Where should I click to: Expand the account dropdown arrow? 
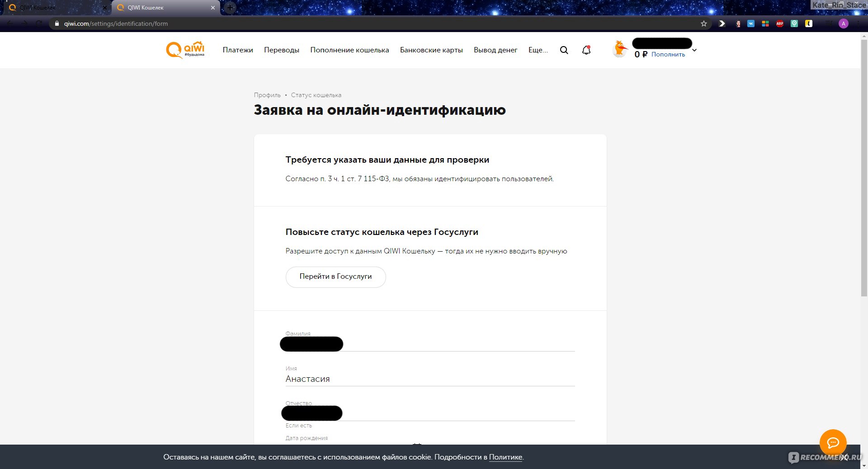694,50
